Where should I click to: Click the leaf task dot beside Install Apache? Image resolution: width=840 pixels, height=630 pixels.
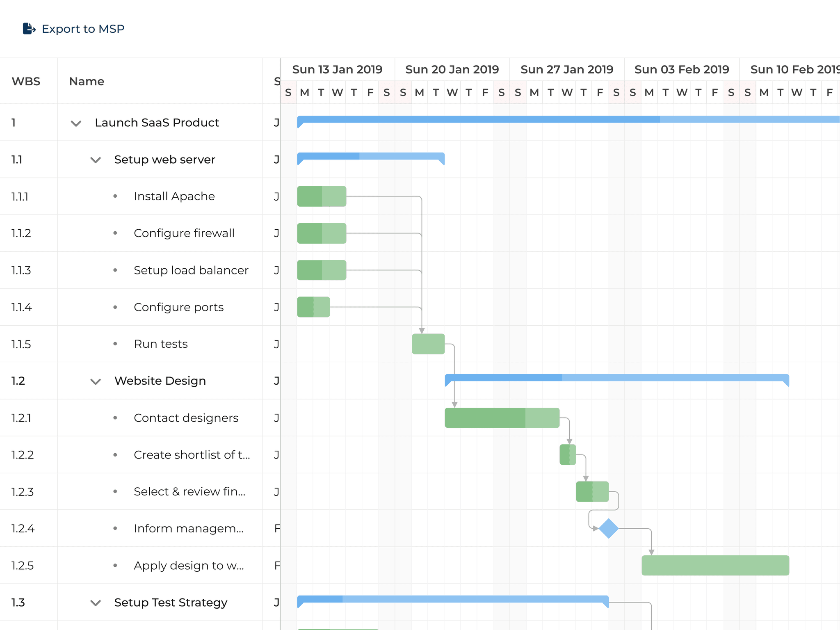[115, 196]
